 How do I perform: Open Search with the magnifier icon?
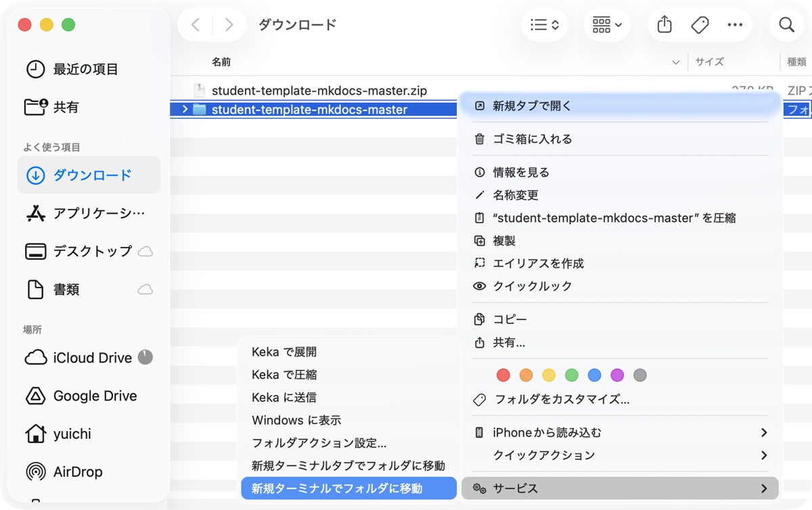click(786, 24)
